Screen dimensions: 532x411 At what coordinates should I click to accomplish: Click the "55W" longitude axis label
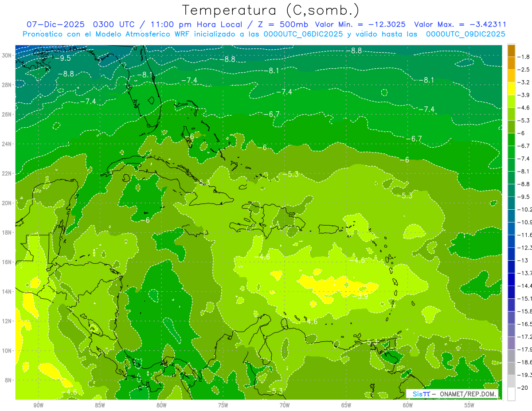click(469, 405)
